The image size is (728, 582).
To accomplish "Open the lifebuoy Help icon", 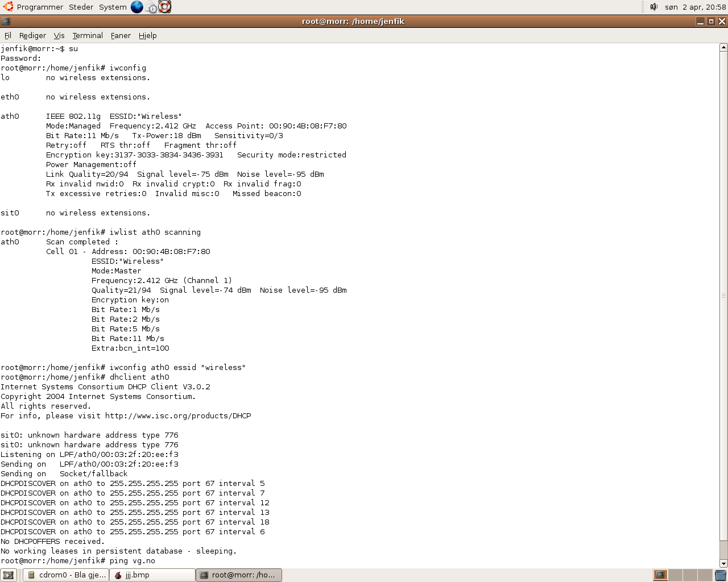I will [165, 7].
